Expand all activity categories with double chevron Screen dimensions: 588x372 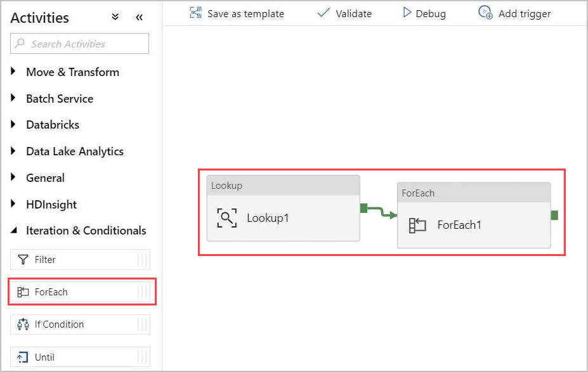pyautogui.click(x=115, y=17)
